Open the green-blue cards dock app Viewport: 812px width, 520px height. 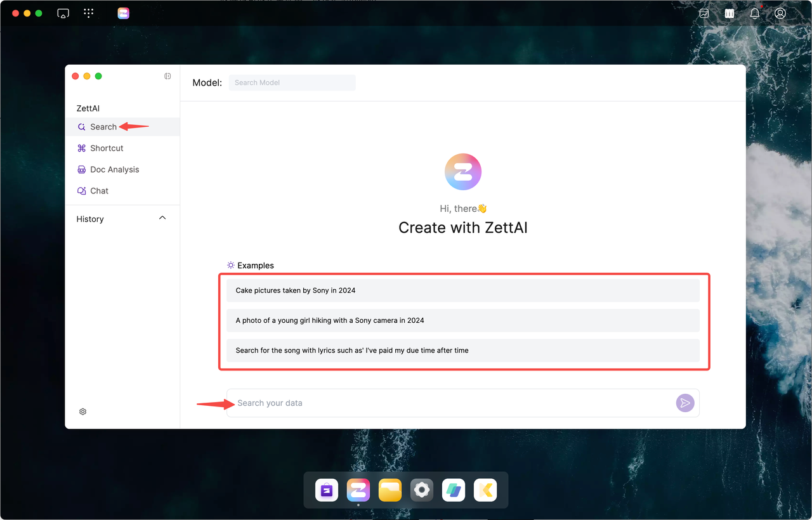point(454,490)
